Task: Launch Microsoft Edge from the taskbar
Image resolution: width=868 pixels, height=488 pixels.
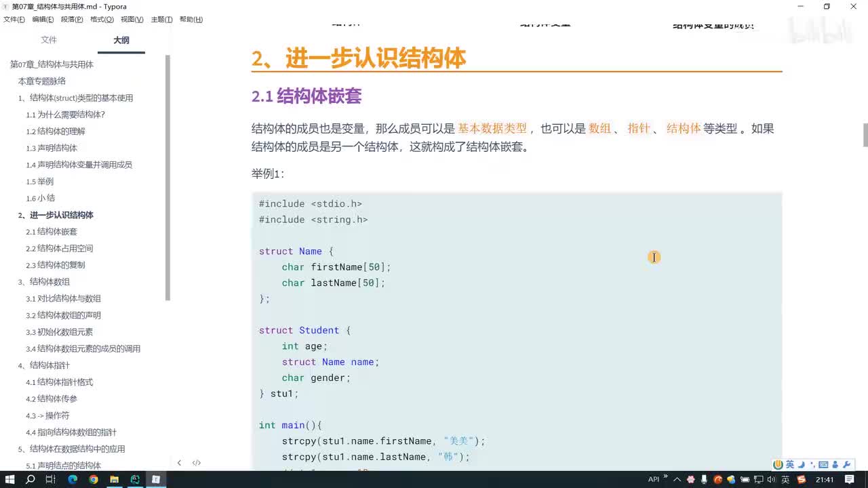Action: pos(73,479)
